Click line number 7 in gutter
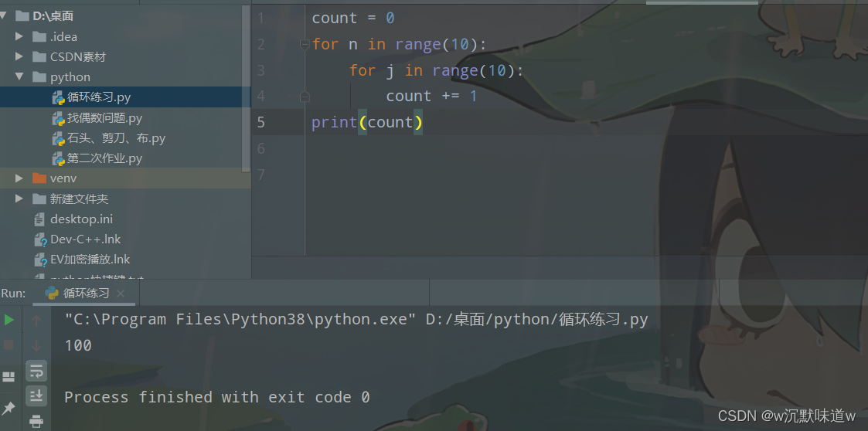The image size is (868, 431). pyautogui.click(x=260, y=175)
